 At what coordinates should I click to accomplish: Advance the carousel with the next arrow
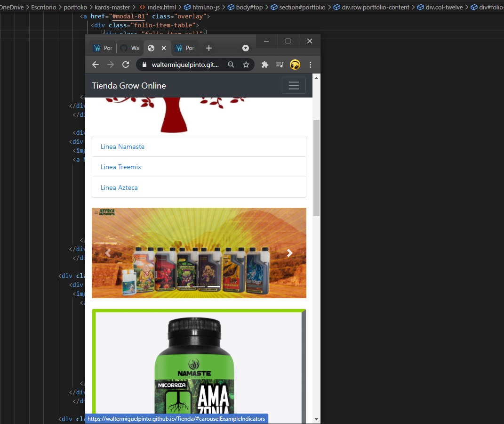[x=289, y=253]
